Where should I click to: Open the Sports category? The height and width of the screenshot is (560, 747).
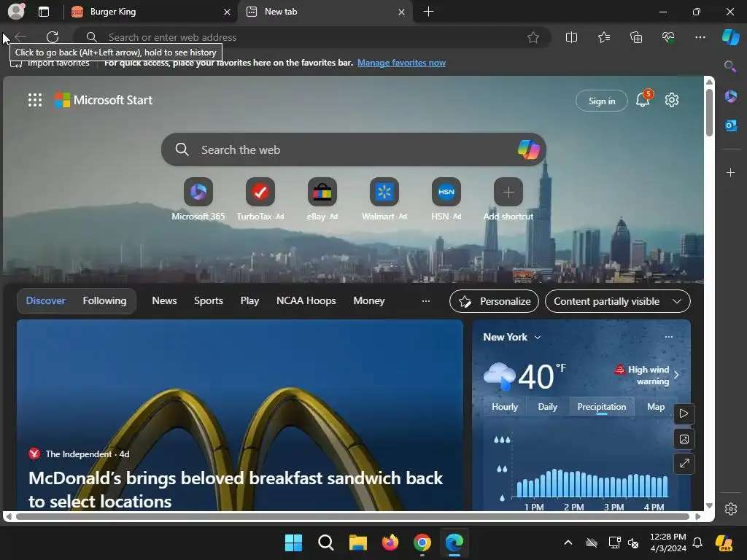click(x=208, y=300)
